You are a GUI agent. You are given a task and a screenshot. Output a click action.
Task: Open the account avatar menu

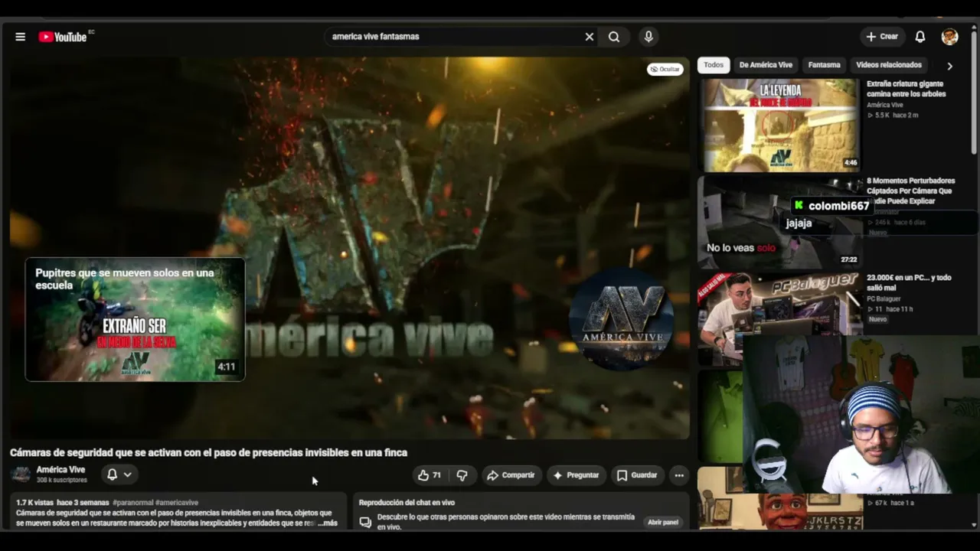tap(950, 37)
